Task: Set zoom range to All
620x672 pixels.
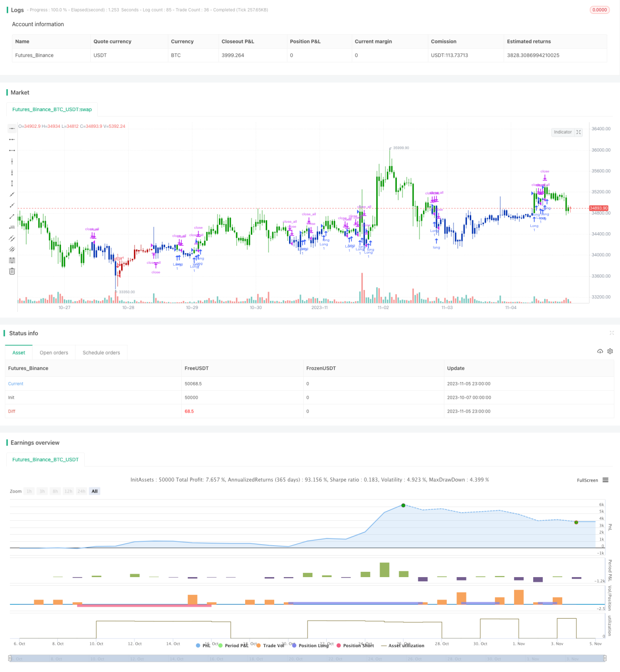Action: point(94,491)
